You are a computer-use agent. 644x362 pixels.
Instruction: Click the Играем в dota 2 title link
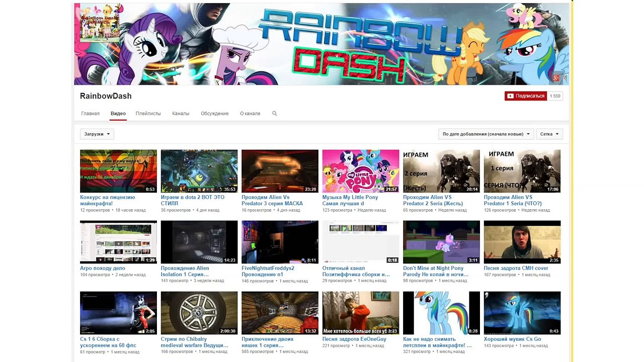tap(193, 201)
